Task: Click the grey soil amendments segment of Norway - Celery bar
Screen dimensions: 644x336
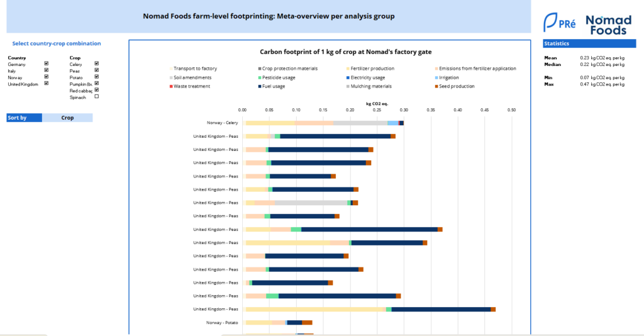Action: pyautogui.click(x=360, y=123)
